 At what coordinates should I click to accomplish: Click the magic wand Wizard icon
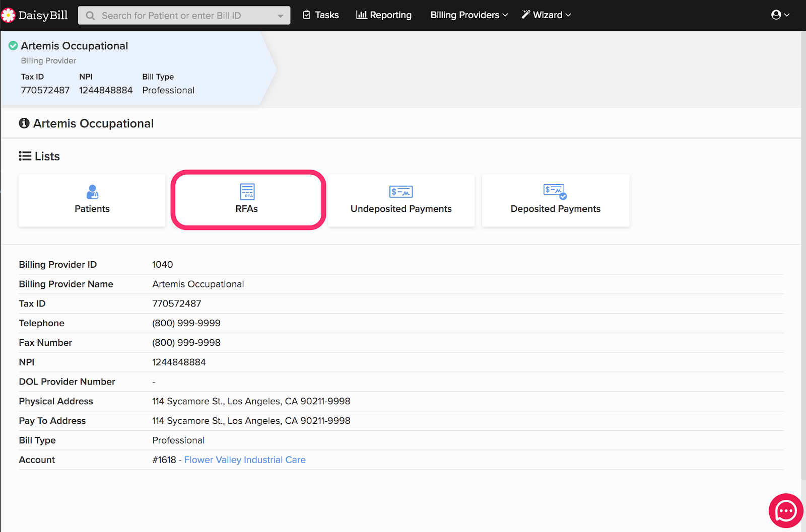pyautogui.click(x=526, y=15)
